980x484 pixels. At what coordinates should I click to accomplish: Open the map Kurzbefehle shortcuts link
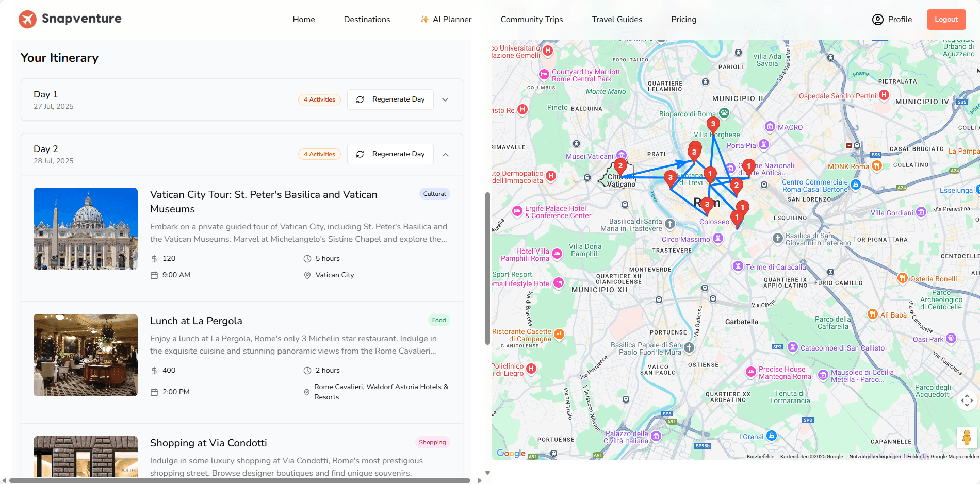click(760, 456)
